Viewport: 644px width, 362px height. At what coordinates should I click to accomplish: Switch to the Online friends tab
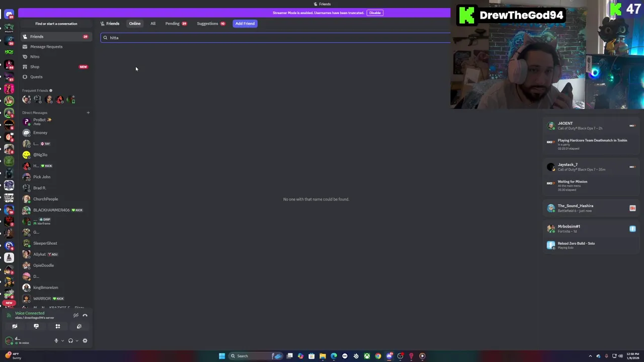pos(135,24)
